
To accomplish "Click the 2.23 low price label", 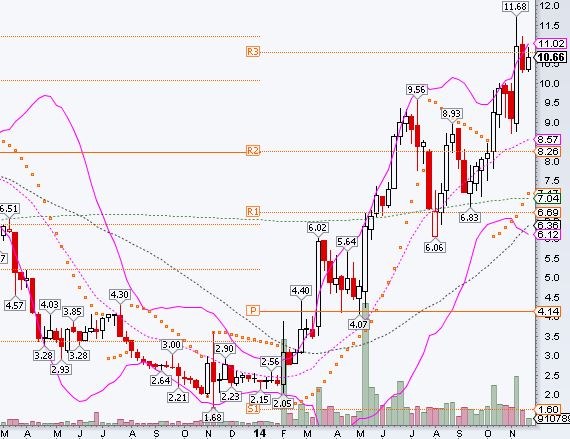I will click(x=231, y=396).
